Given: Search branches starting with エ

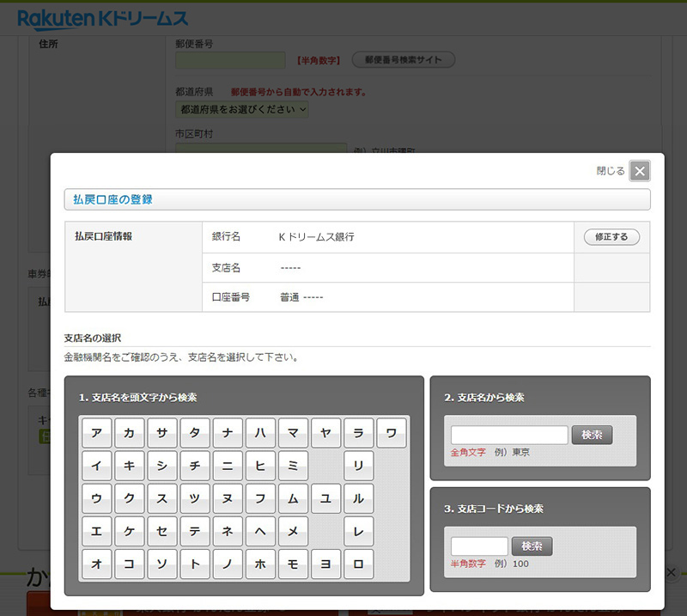Looking at the screenshot, I should point(97,532).
